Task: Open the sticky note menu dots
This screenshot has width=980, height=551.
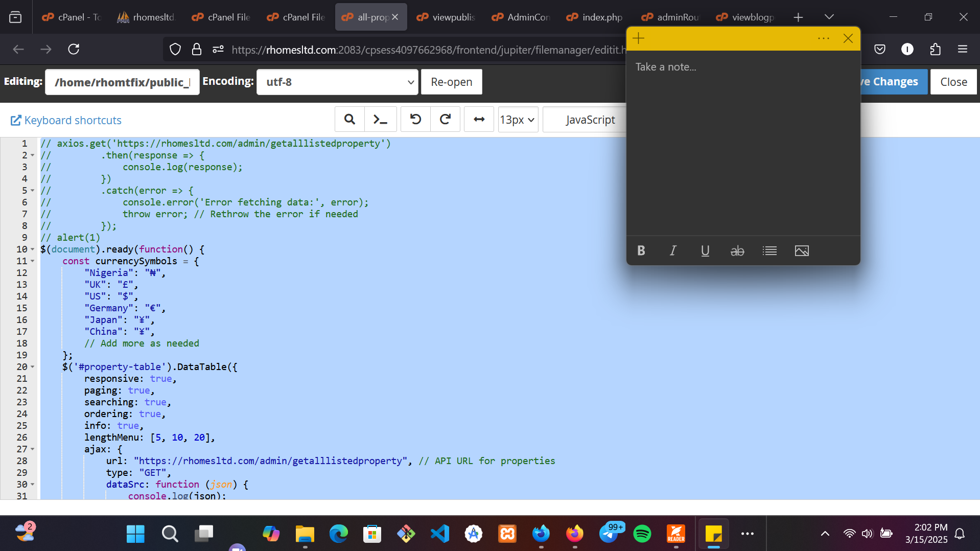Action: point(823,38)
